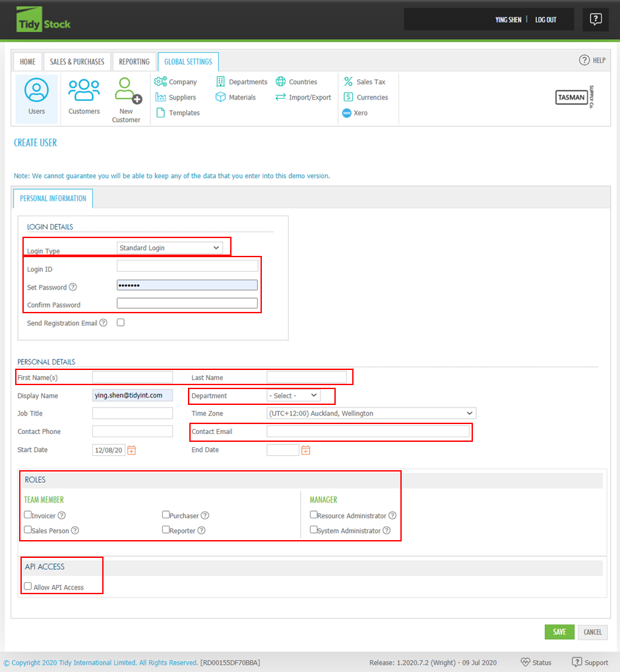This screenshot has width=620, height=672.
Task: Open the Login Type dropdown
Action: 170,248
